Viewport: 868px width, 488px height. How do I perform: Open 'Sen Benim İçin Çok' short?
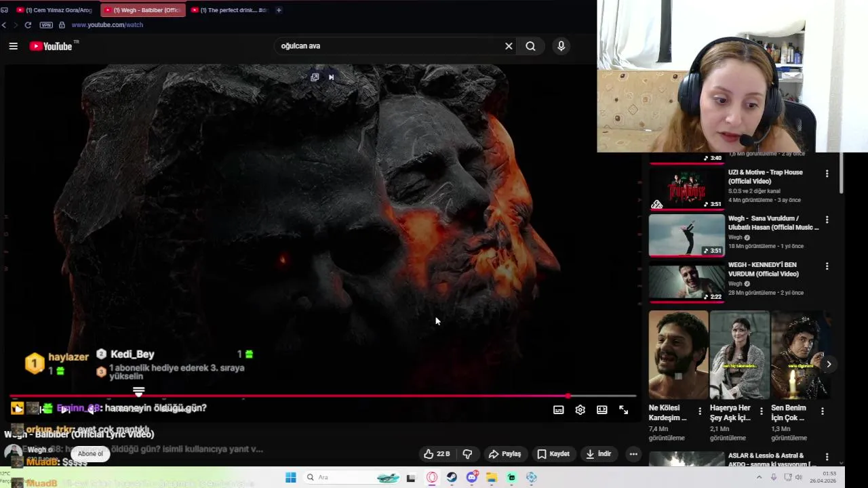[800, 354]
